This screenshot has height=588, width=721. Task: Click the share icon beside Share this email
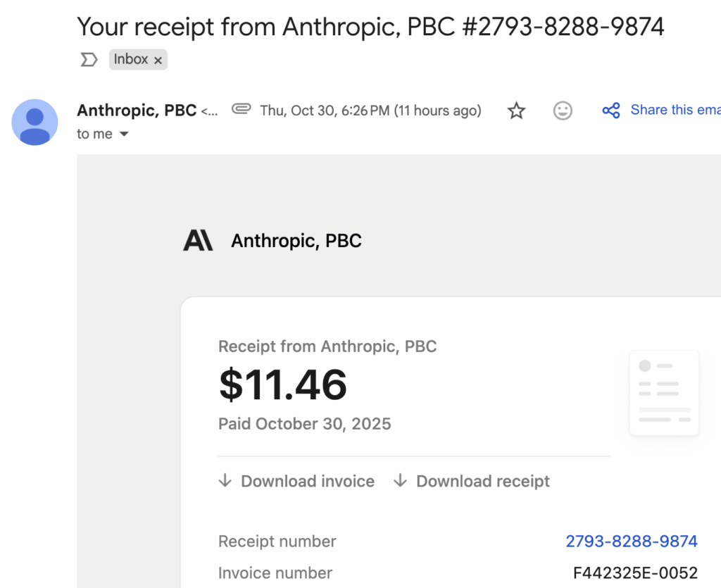tap(611, 111)
